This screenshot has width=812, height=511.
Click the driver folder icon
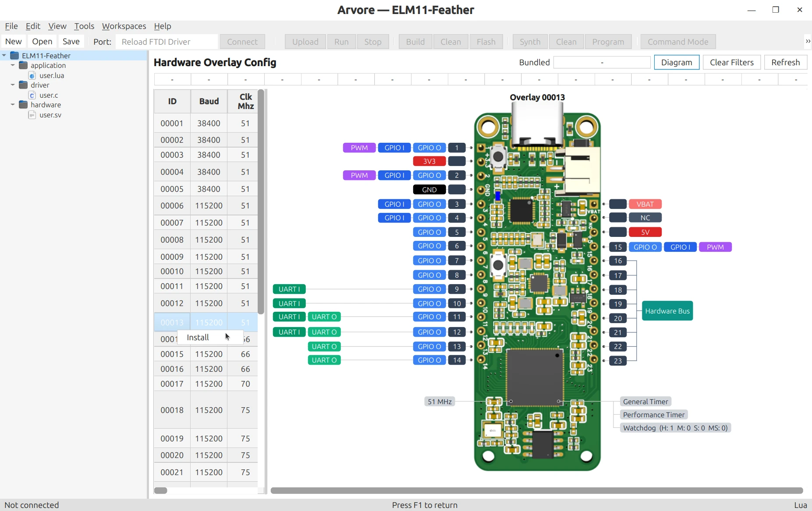23,85
